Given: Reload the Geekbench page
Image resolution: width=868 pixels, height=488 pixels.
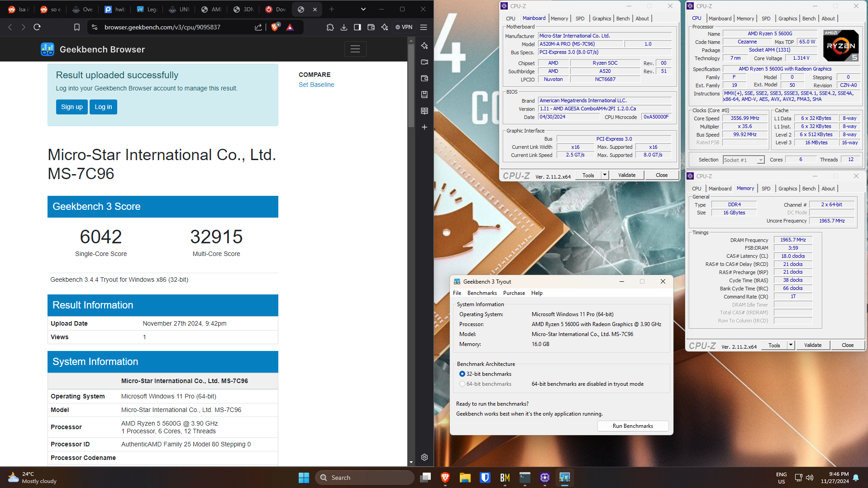Looking at the screenshot, I should pyautogui.click(x=37, y=27).
